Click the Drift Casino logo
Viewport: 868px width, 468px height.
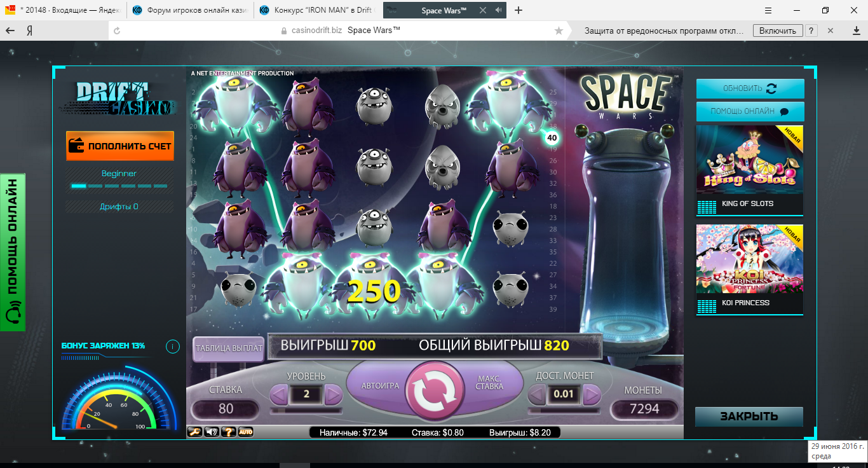(120, 99)
